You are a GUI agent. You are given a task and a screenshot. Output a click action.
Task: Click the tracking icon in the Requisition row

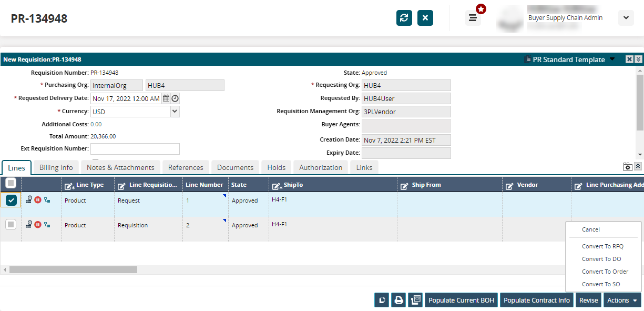point(29,225)
